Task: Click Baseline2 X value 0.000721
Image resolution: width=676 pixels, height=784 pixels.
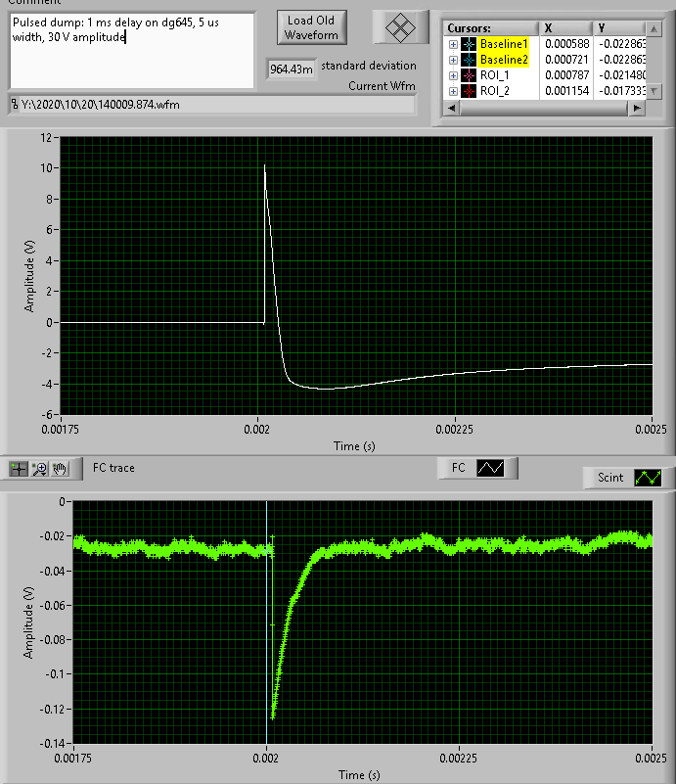Action: click(567, 60)
